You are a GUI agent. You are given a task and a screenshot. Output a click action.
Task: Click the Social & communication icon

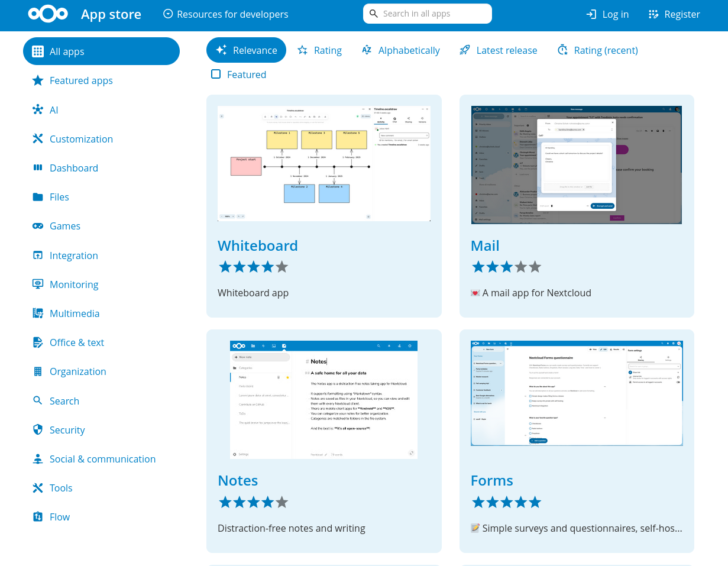38,459
